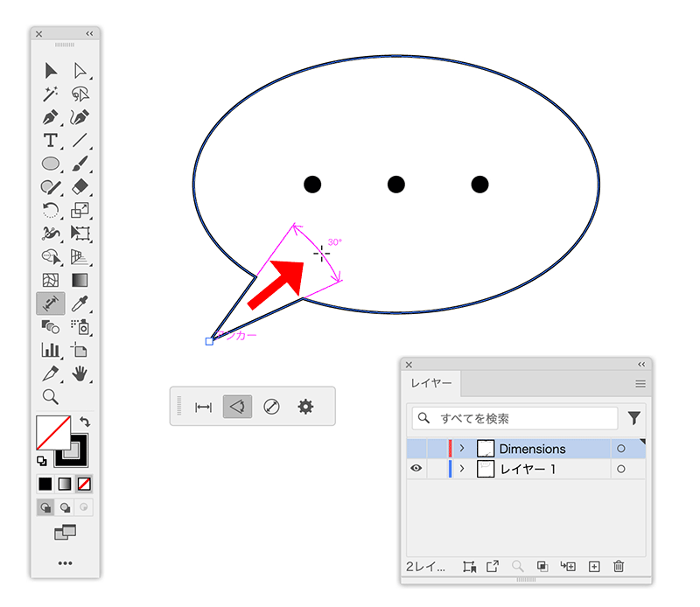Click the すべてを検索 search field
Viewport: 700px width, 607px height.
click(x=514, y=418)
